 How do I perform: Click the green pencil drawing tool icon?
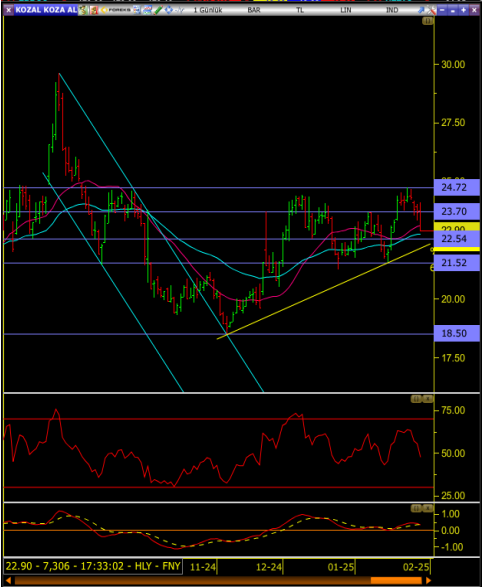coord(158,10)
